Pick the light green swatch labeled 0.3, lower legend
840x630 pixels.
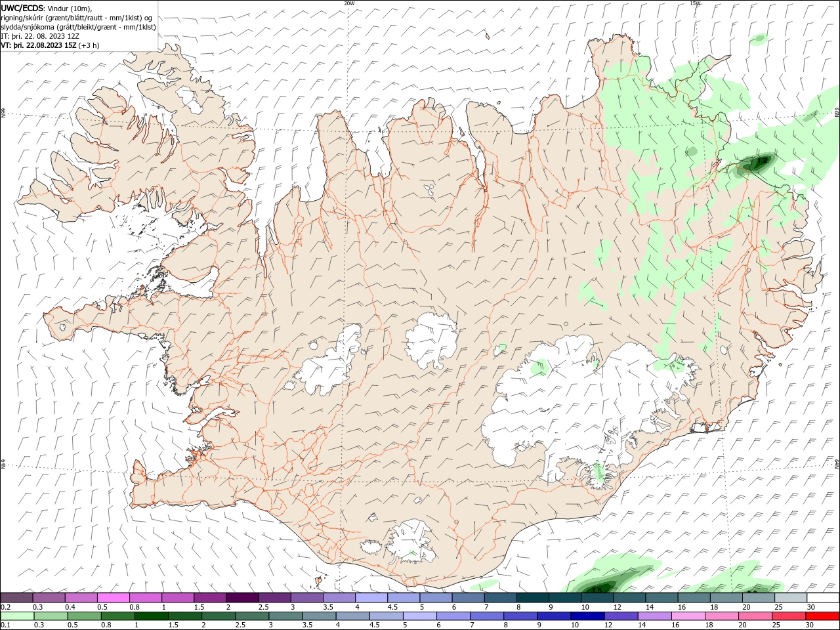pos(51,616)
